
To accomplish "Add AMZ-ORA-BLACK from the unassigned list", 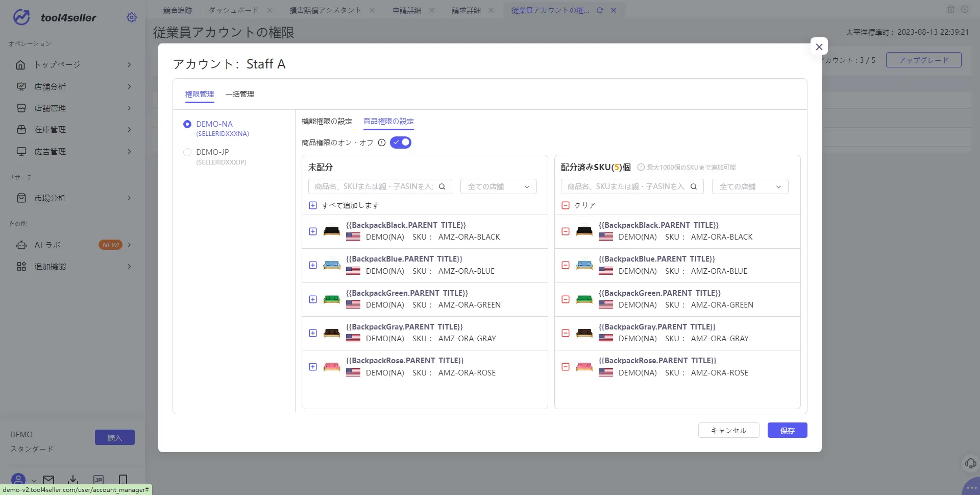I will click(x=313, y=231).
